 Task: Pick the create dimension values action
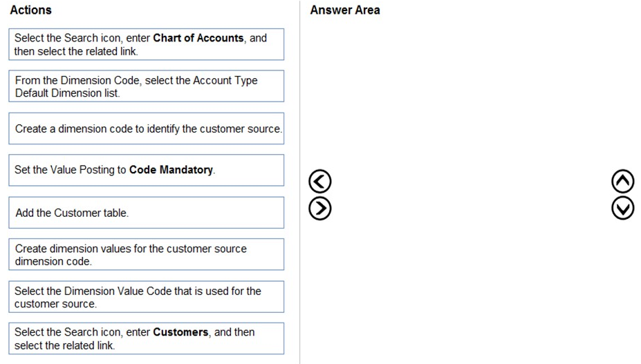click(146, 254)
